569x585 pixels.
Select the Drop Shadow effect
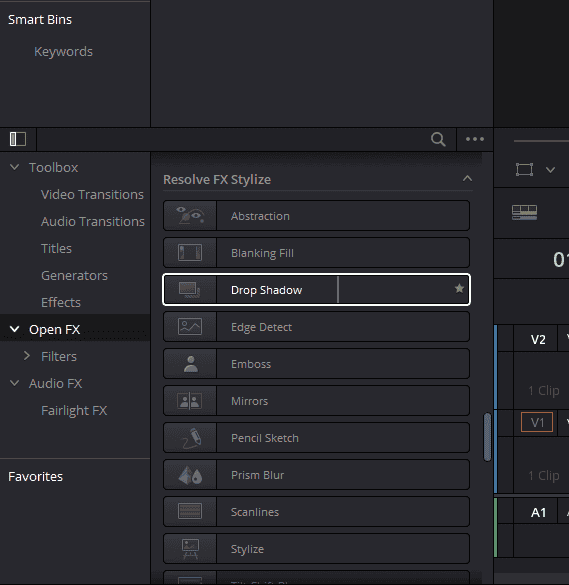(316, 290)
